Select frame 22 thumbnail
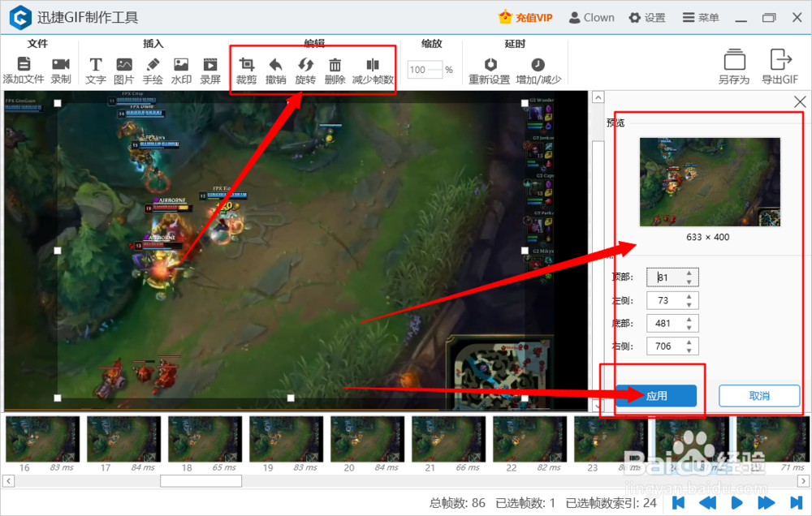Viewport: 812px width, 516px height. click(x=530, y=439)
